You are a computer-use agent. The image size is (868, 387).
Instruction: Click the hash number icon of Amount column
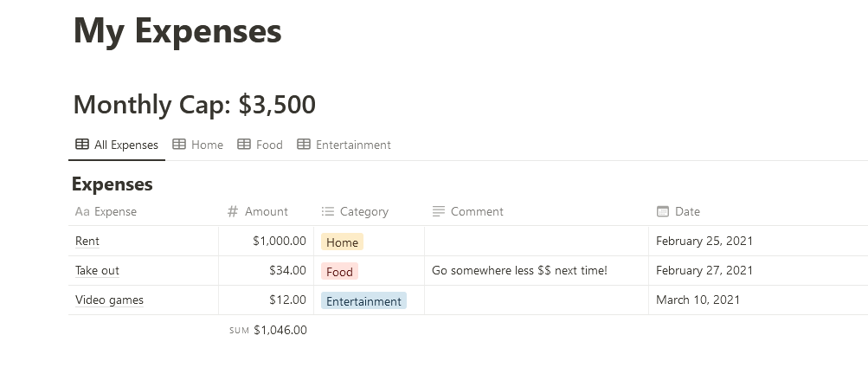232,211
